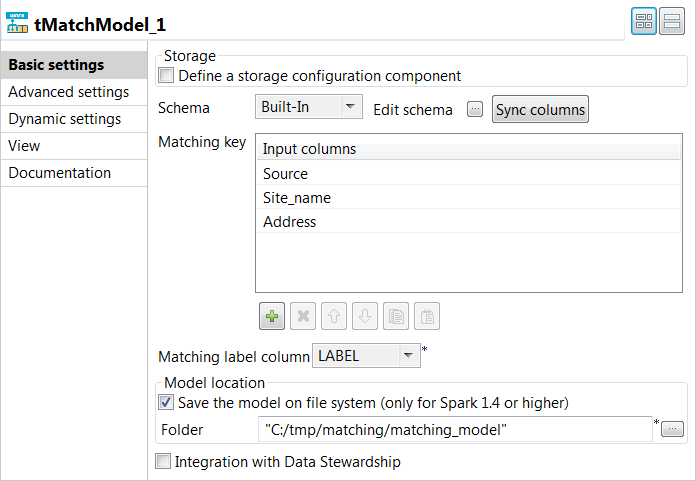Open the Schema Built-In dropdown
The height and width of the screenshot is (481, 696).
tap(309, 108)
